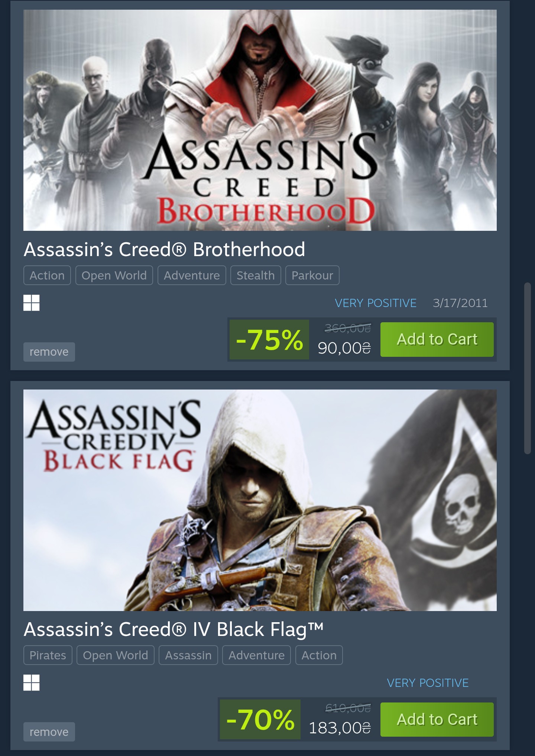The image size is (535, 756).
Task: Select the Open World tag under Brotherhood
Action: pos(114,275)
